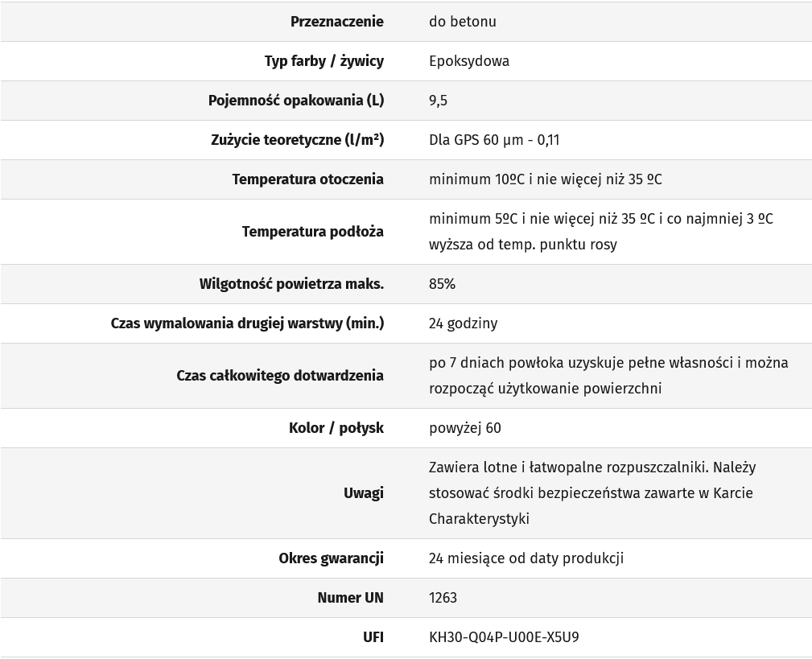The image size is (812, 659).
Task: Click the 'powyżej 60' gloss value
Action: [464, 428]
